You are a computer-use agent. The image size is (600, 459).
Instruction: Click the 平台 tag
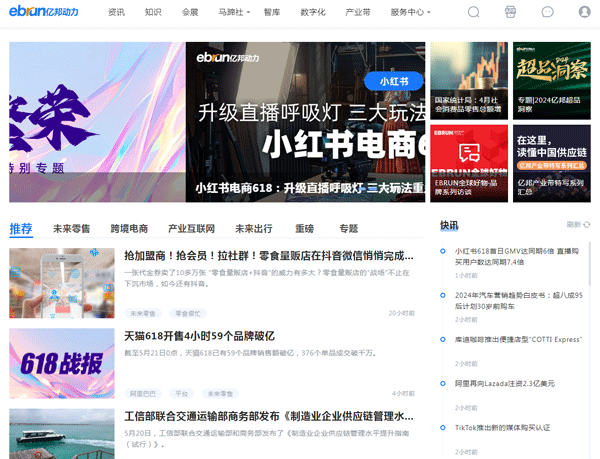[181, 393]
